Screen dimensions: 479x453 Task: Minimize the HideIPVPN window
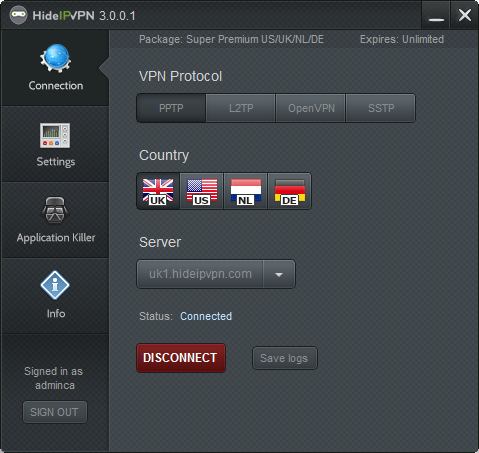(x=436, y=16)
